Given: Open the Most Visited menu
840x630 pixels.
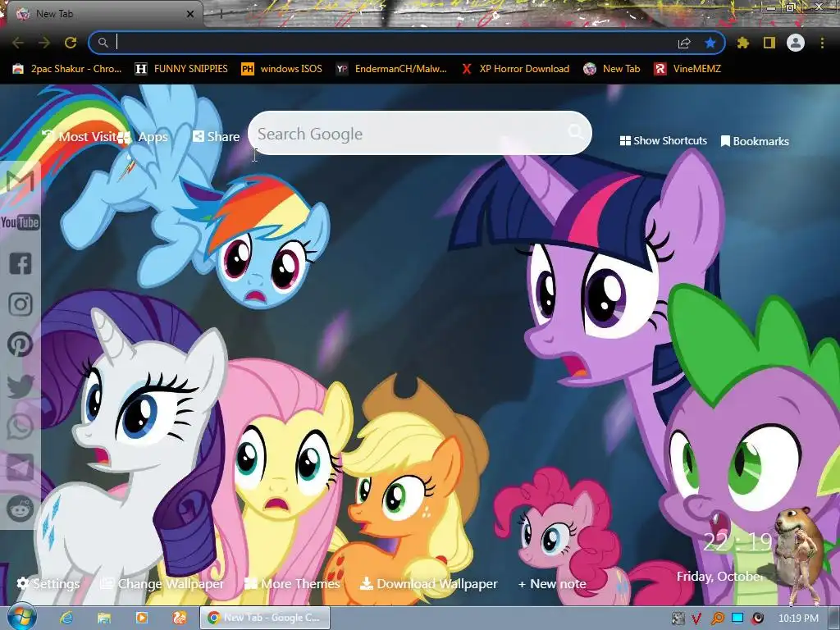Looking at the screenshot, I should pos(80,137).
